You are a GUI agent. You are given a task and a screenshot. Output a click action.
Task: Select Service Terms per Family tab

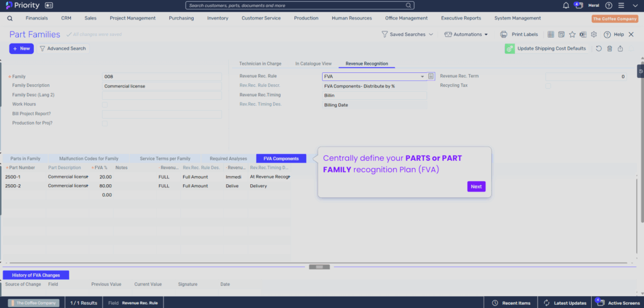click(165, 158)
